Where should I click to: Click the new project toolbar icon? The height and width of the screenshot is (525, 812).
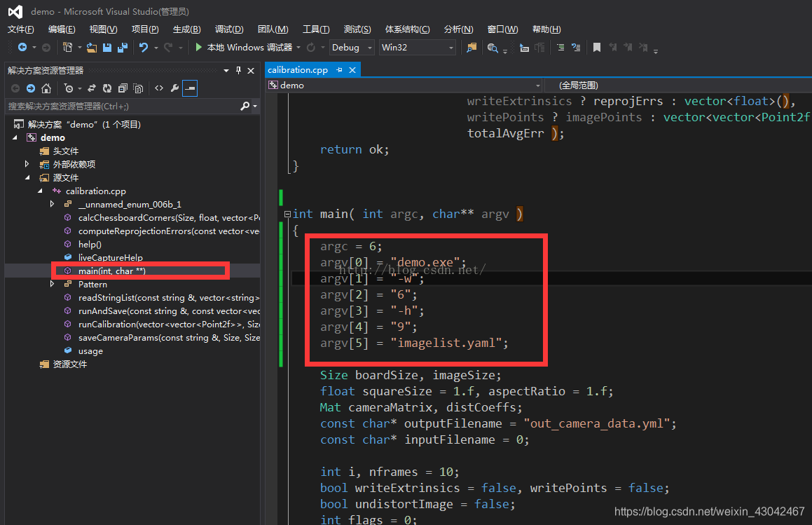click(67, 47)
